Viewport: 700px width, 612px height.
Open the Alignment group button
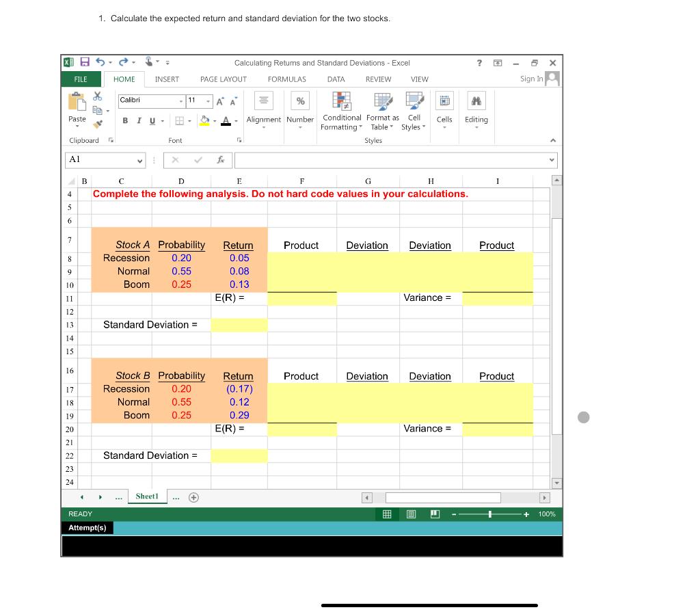click(264, 110)
